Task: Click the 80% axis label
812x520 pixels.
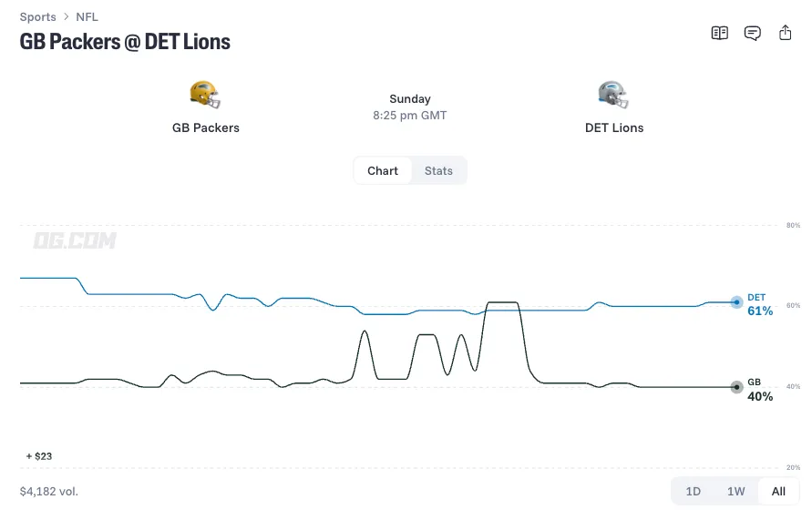Action: pyautogui.click(x=793, y=226)
